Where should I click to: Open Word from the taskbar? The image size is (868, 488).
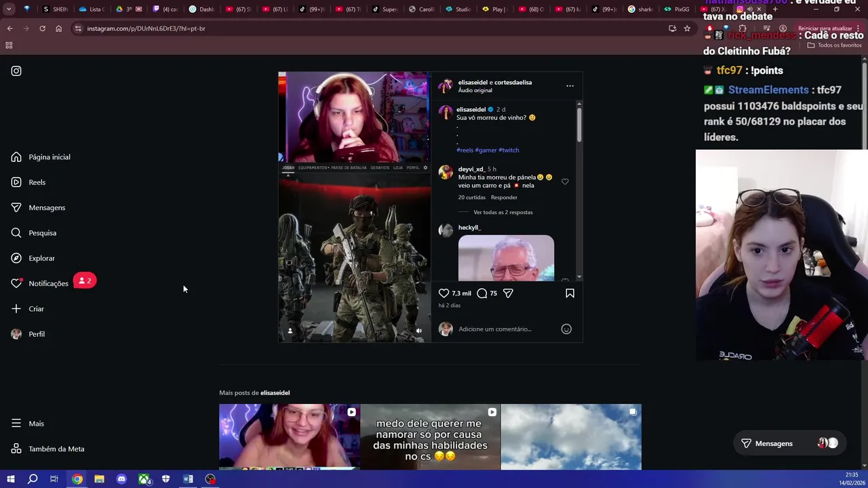(x=188, y=479)
